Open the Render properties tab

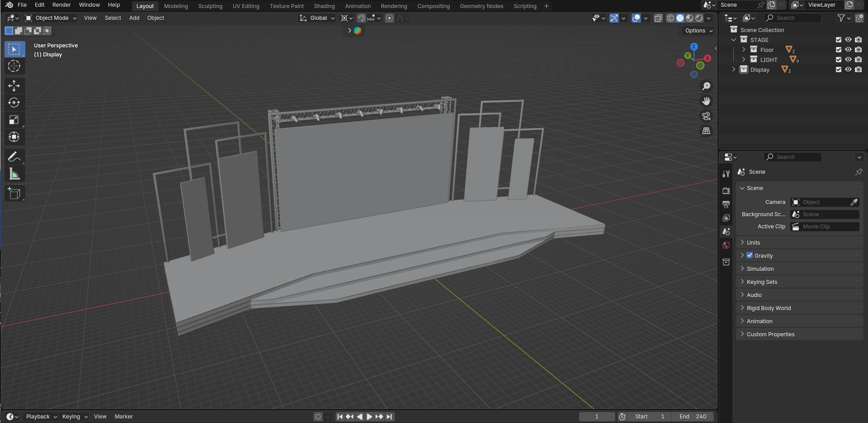point(726,191)
